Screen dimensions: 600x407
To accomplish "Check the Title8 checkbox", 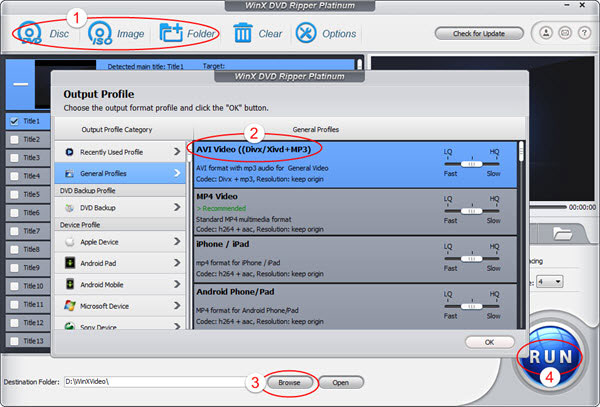I will [x=15, y=249].
